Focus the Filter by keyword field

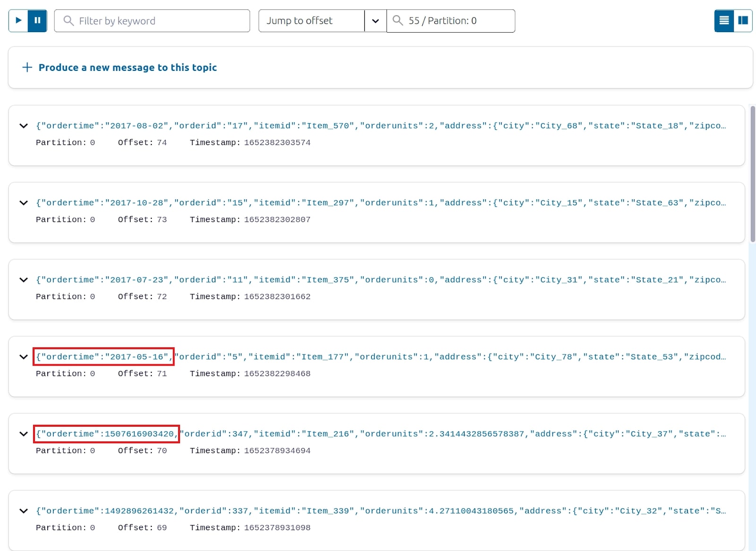click(x=152, y=21)
